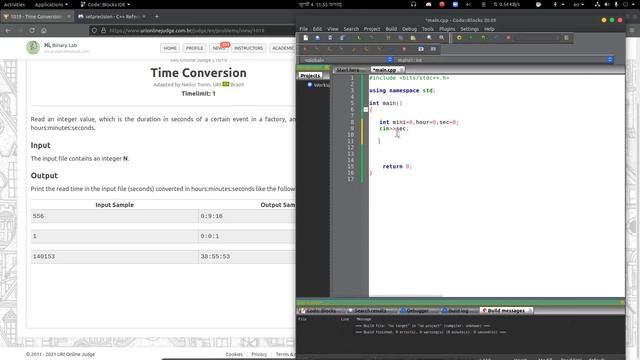
Task: Click the last icon after the build target box
Action: (567, 38)
